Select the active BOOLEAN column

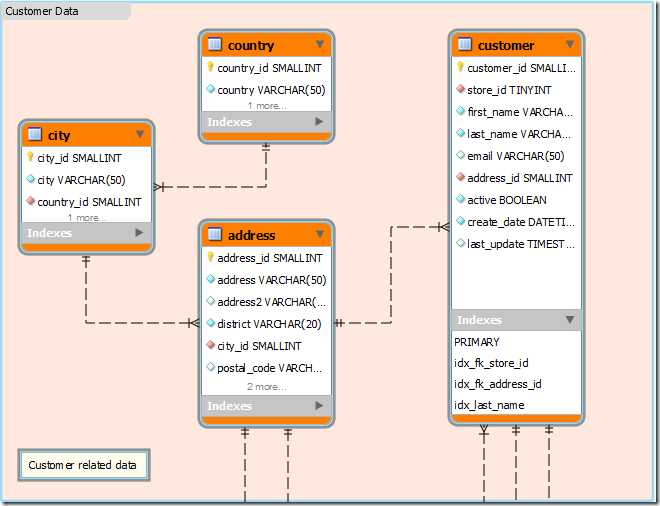[516, 200]
